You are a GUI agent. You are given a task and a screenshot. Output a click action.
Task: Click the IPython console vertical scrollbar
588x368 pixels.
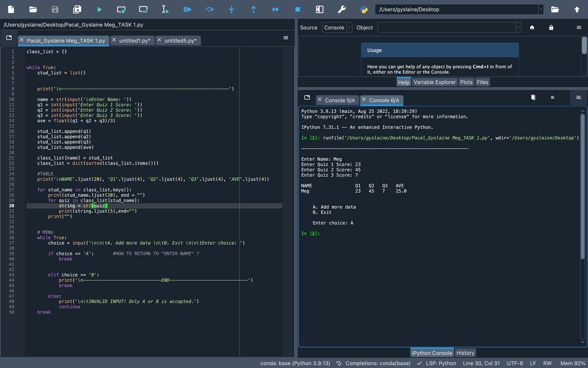pyautogui.click(x=583, y=187)
